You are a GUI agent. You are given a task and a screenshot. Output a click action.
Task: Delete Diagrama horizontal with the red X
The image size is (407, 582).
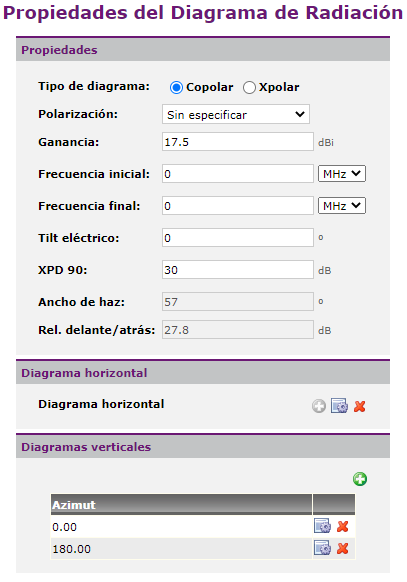point(360,406)
